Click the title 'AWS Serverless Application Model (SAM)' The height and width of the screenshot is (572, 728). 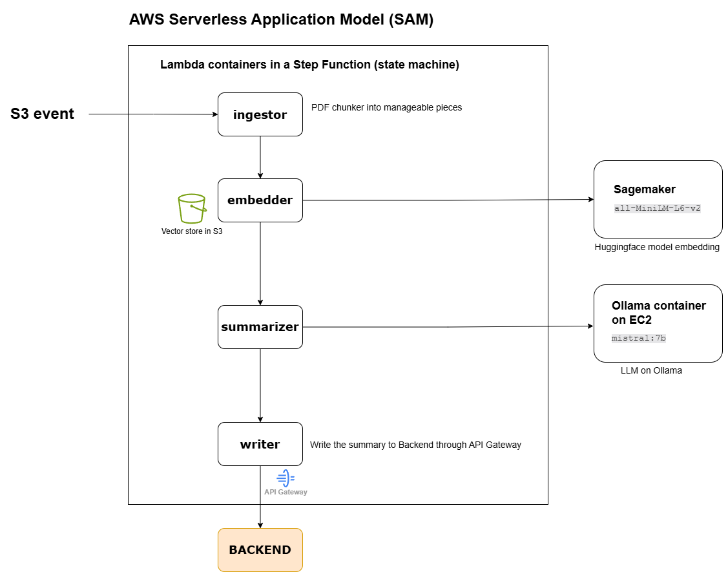click(x=282, y=19)
